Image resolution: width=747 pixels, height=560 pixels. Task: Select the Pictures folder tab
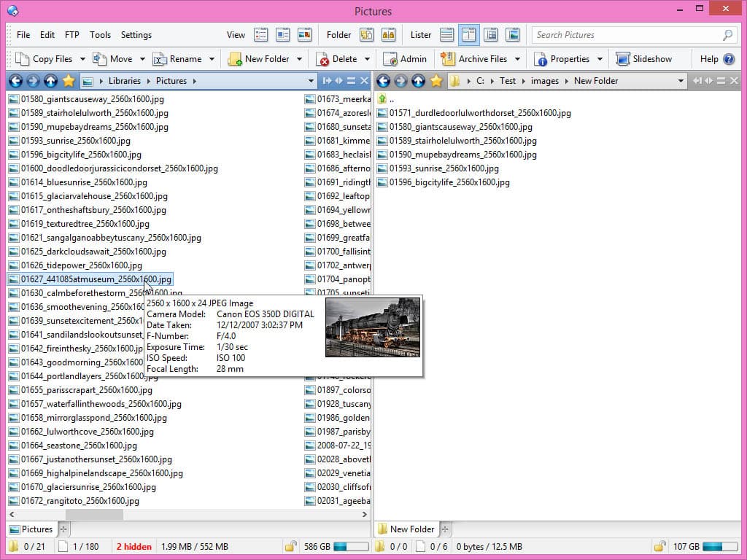click(31, 529)
